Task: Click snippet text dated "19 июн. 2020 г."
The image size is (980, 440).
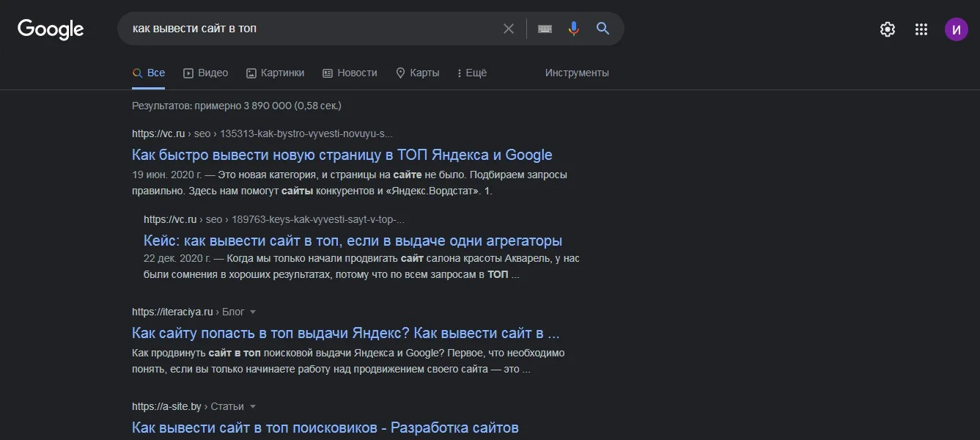Action: [350, 183]
